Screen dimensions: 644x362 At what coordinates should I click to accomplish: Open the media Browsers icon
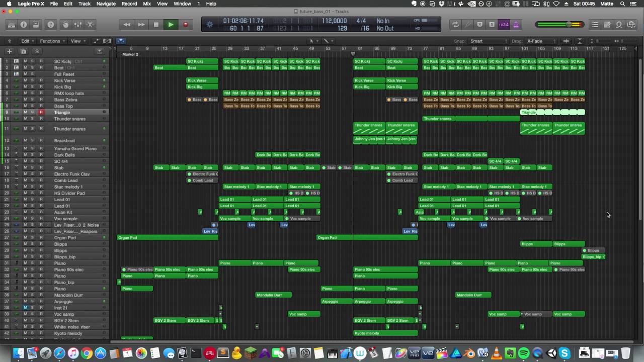(x=631, y=24)
